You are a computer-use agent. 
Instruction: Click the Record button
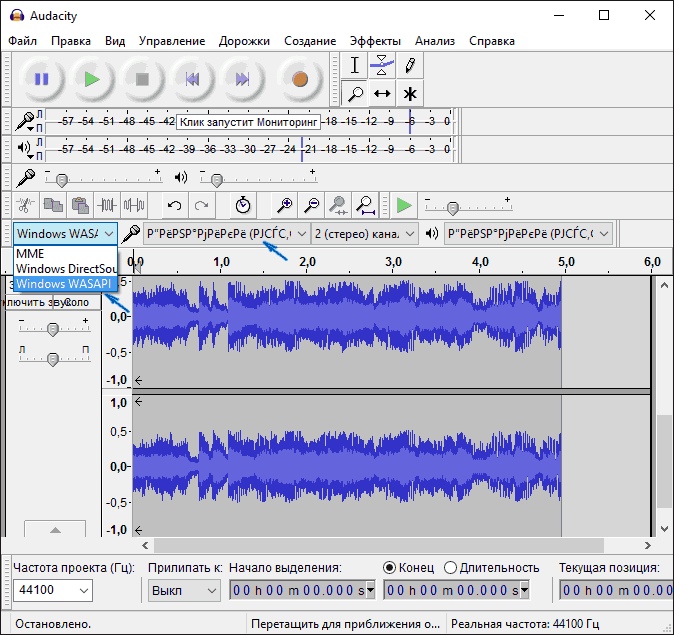[299, 78]
